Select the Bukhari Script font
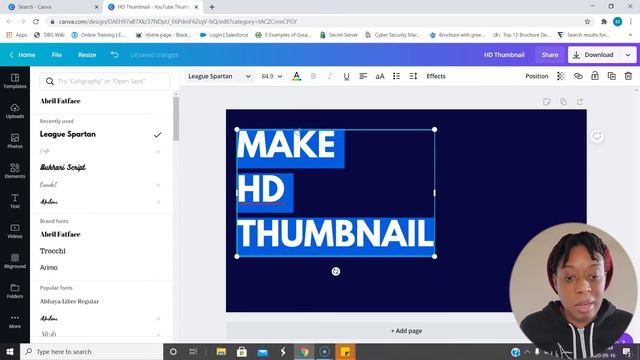The image size is (640, 360). point(63,167)
